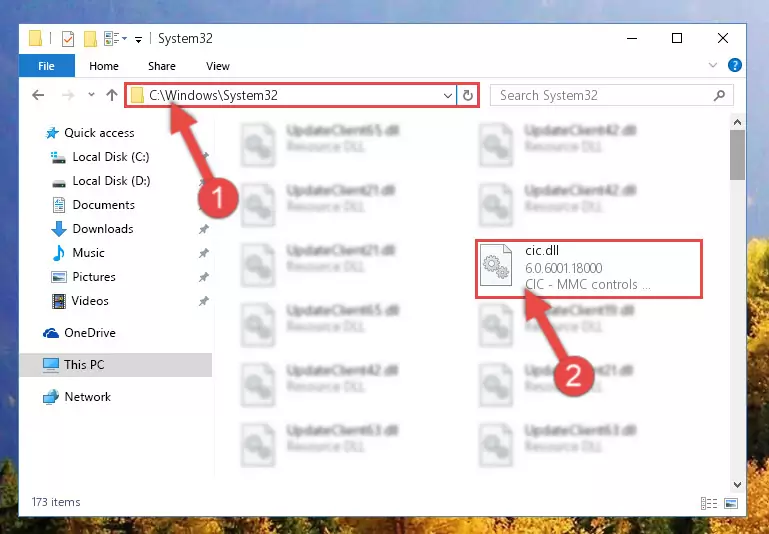Click the scroll down arrow
The image size is (769, 534).
[737, 484]
